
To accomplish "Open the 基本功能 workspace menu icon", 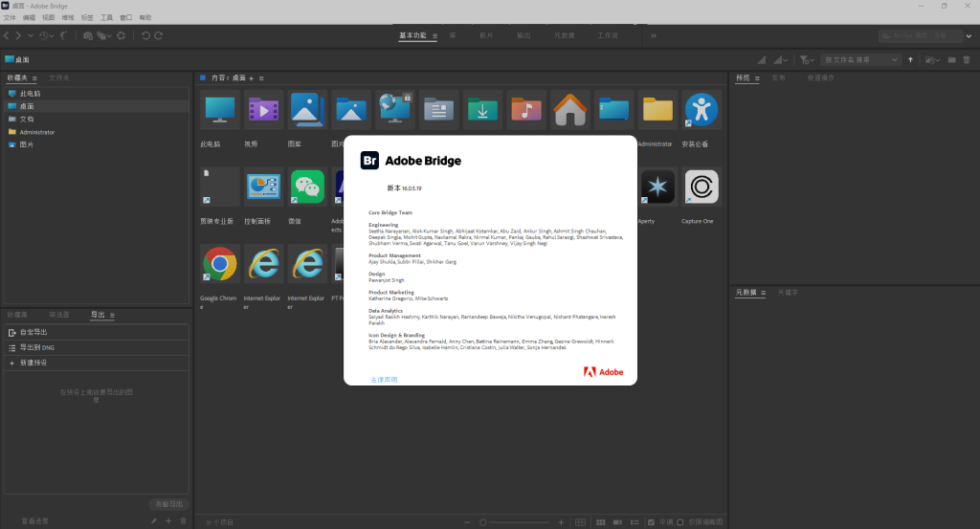I will [x=435, y=35].
